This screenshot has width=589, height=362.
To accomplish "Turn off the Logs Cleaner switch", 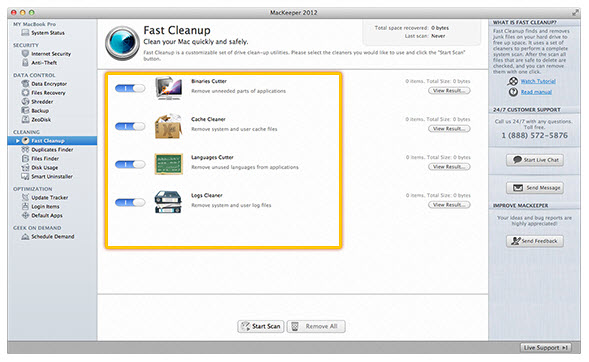I will [130, 202].
